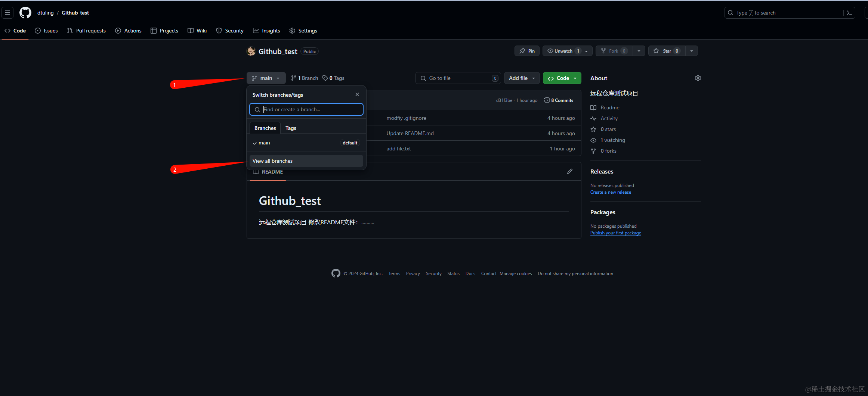Pin the repository
The image size is (868, 396).
(527, 51)
